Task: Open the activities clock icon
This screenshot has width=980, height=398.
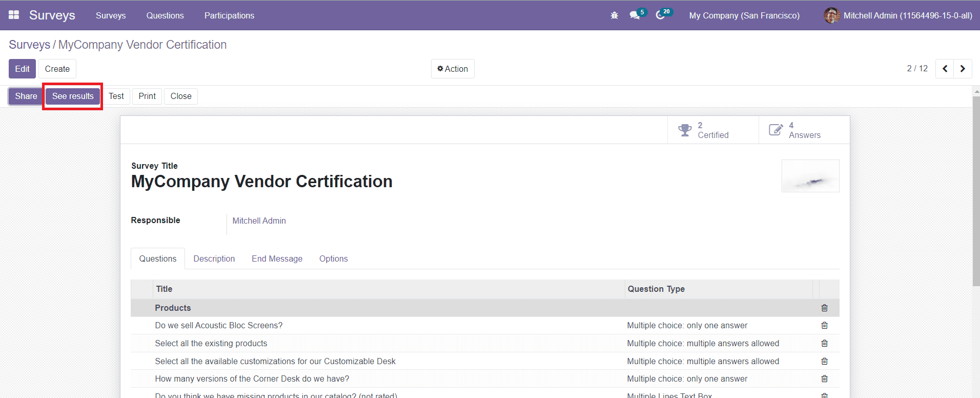Action: click(661, 15)
